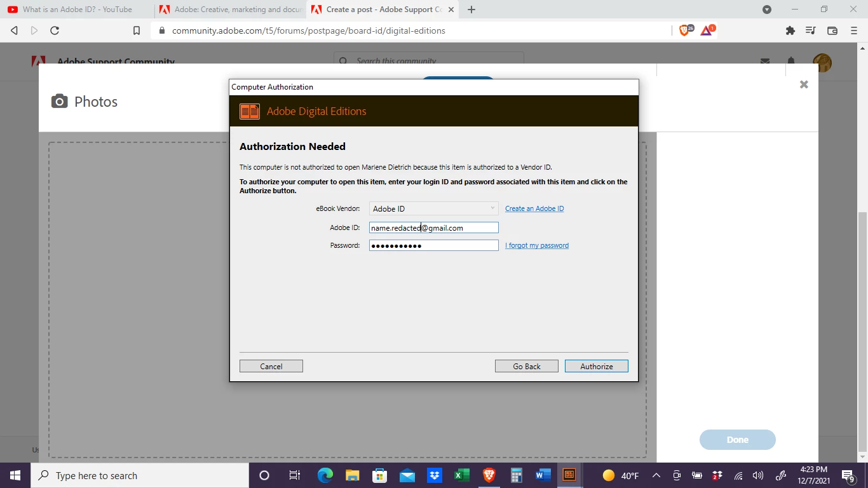
Task: Reload the current page
Action: 55,30
